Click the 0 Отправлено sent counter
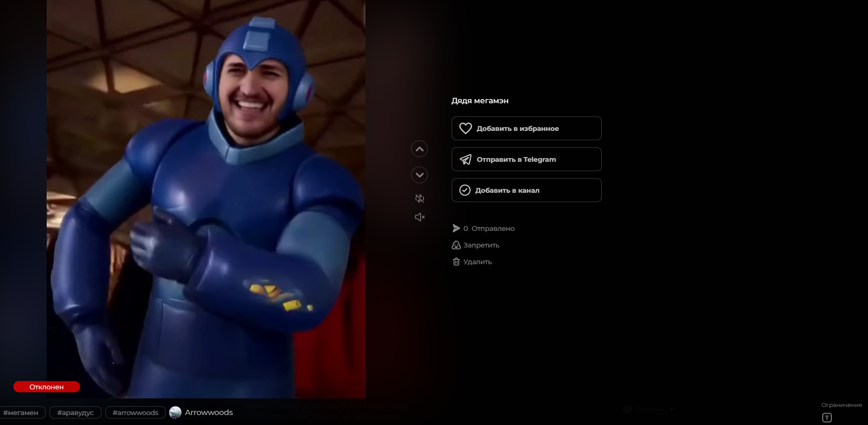The width and height of the screenshot is (868, 425). [x=483, y=228]
